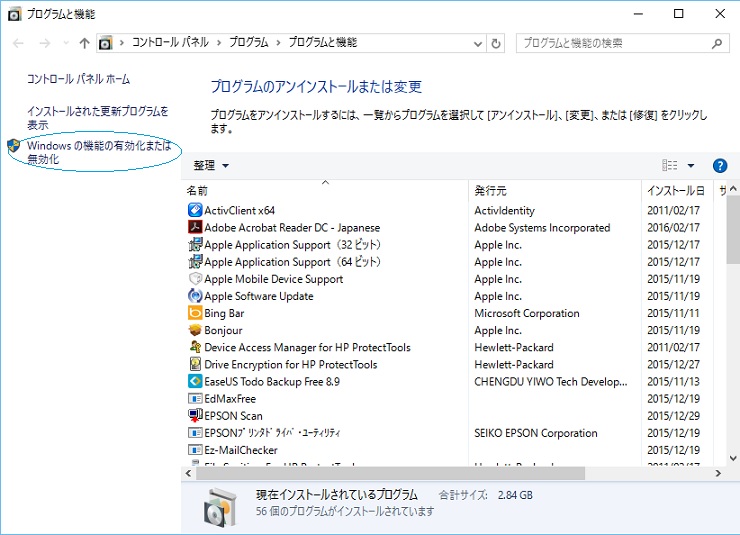Open コントロール パネル ホーム link
The image size is (740, 535).
(78, 79)
